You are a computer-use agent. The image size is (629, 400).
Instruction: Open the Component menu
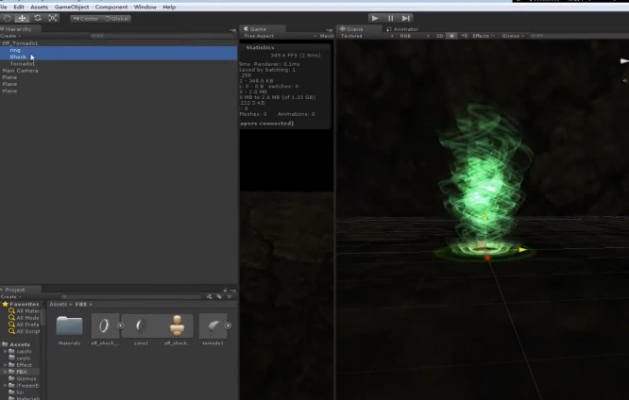(111, 7)
